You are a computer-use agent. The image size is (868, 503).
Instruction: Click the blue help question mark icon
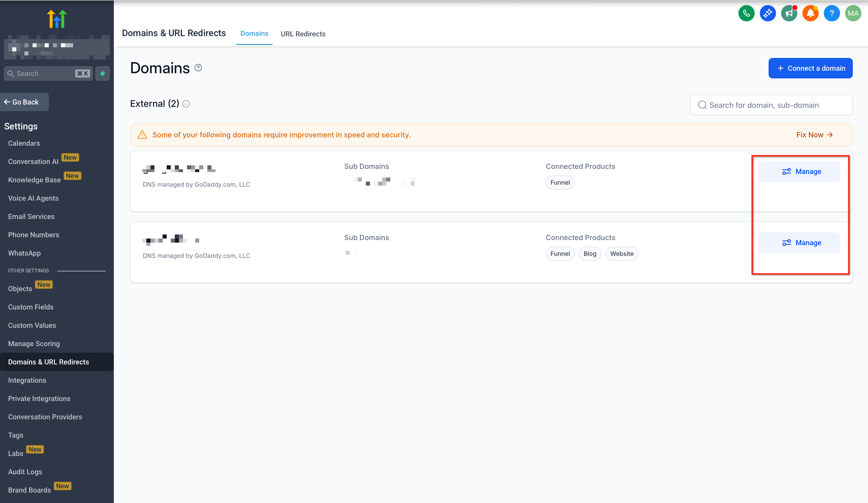[x=831, y=13]
